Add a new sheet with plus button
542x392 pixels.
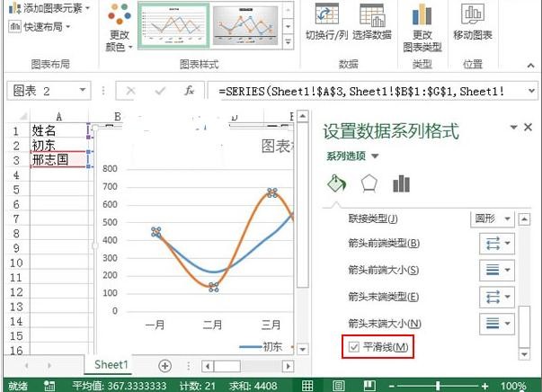[164, 366]
